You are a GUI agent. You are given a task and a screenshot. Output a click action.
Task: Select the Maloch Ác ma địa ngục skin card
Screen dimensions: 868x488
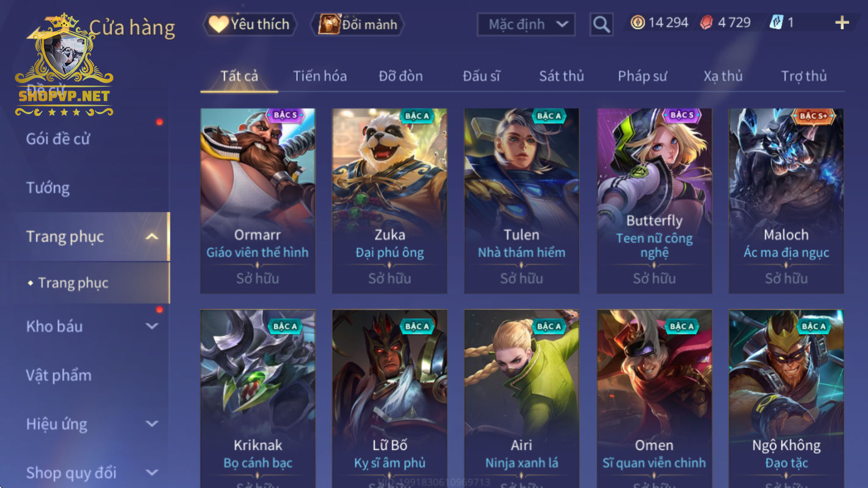786,201
